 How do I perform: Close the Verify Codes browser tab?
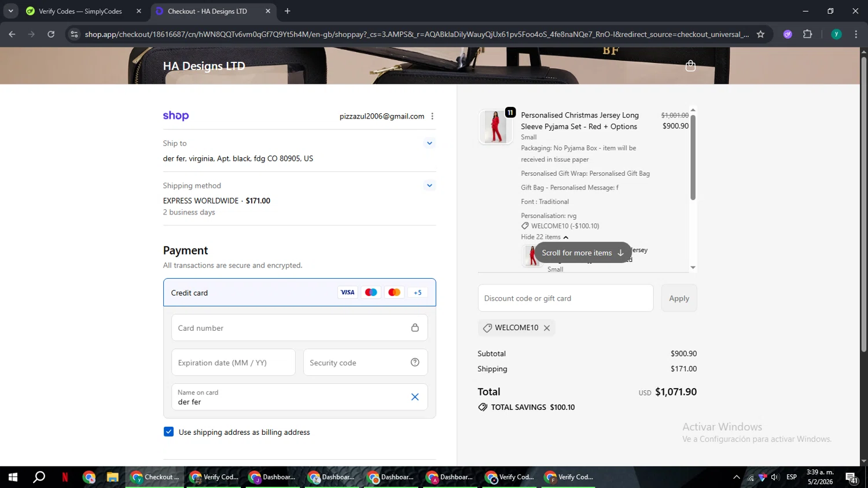click(138, 11)
